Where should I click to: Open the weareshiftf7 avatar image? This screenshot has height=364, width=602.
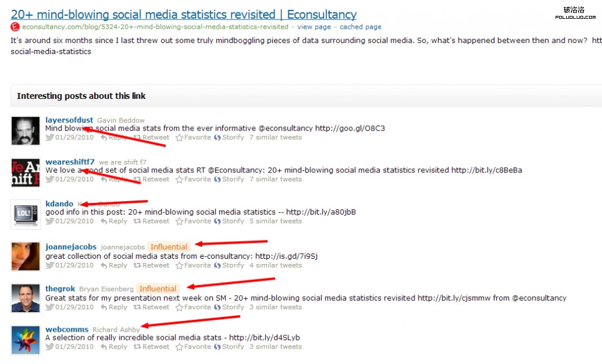click(x=25, y=172)
